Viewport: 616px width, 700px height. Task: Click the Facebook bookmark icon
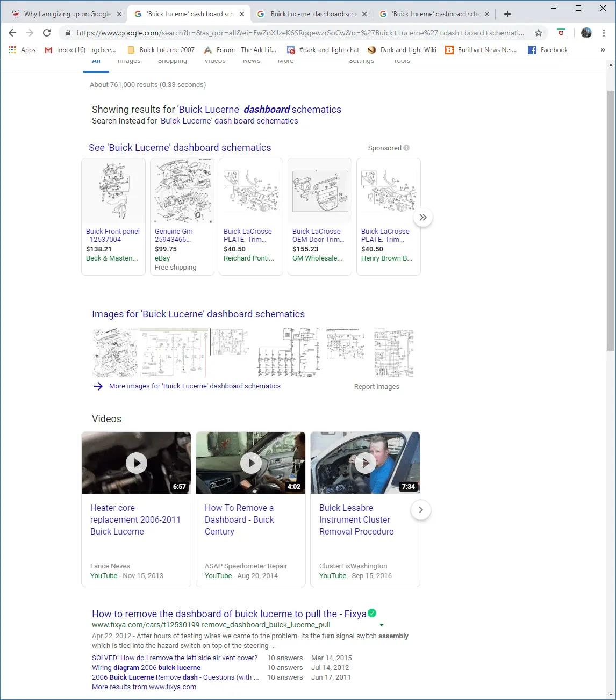532,50
